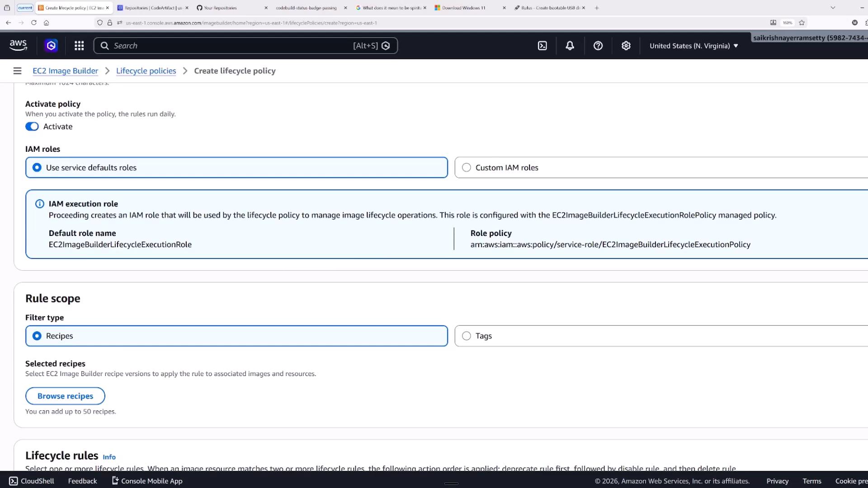Toggle the side navigation hamburger menu

[x=17, y=71]
